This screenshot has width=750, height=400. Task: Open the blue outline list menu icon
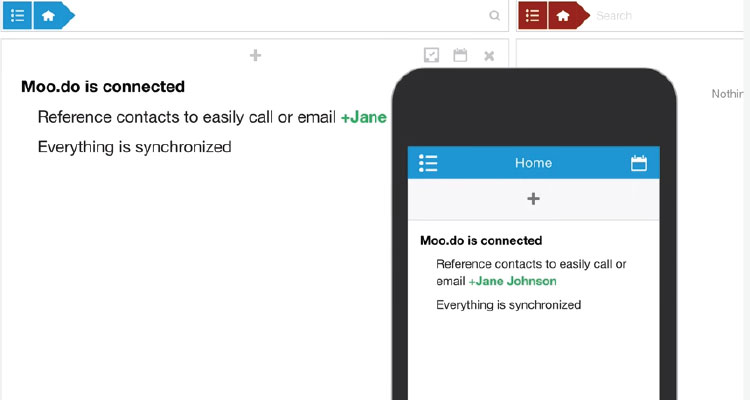coord(17,15)
